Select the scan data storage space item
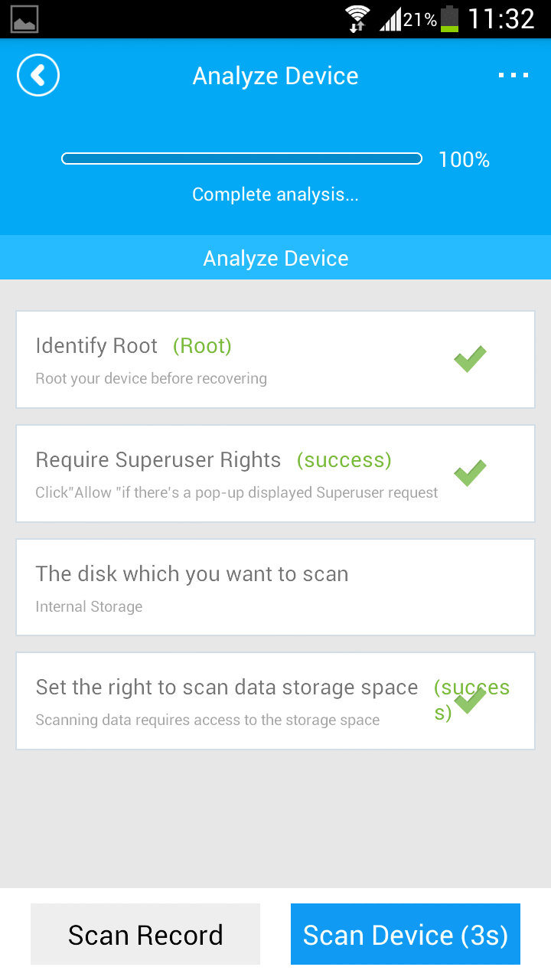This screenshot has width=551, height=980. point(275,701)
